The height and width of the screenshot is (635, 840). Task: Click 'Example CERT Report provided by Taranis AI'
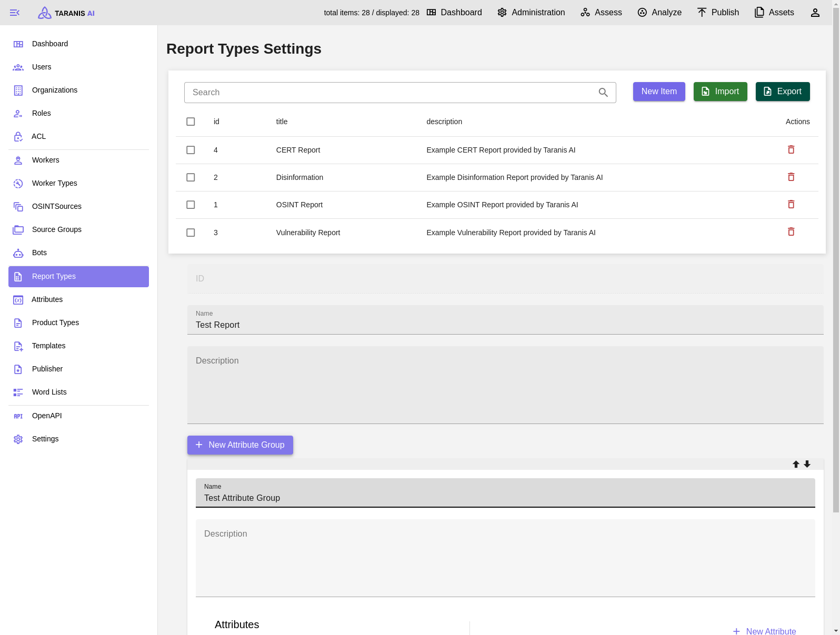click(x=501, y=150)
